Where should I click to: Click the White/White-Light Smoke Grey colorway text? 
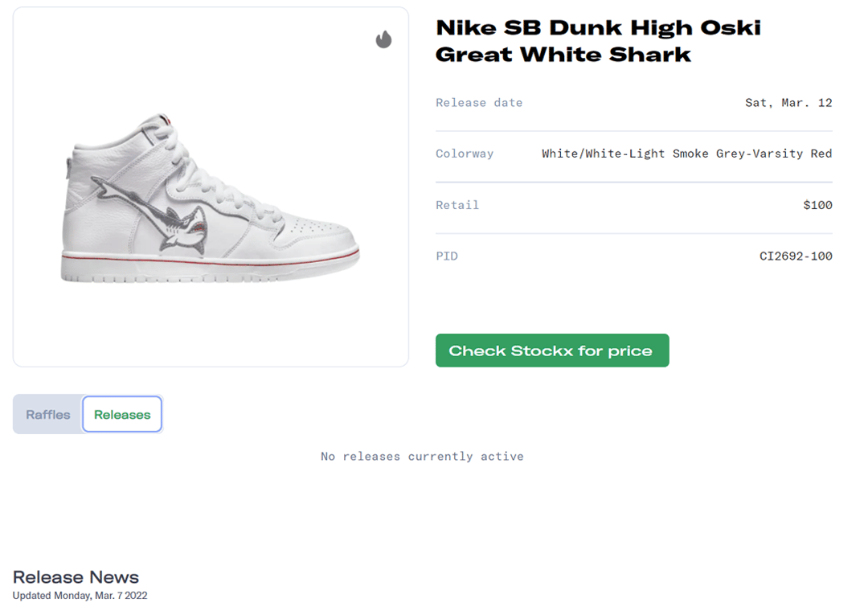686,154
